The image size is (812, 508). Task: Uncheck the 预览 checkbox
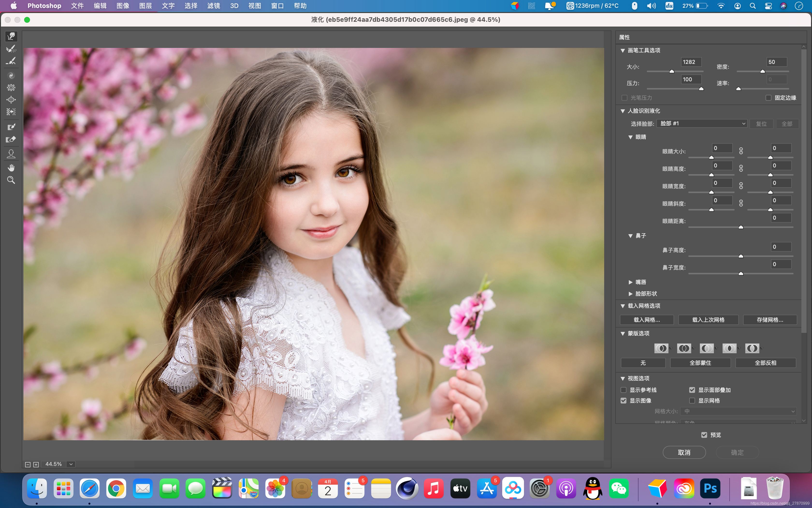point(704,435)
